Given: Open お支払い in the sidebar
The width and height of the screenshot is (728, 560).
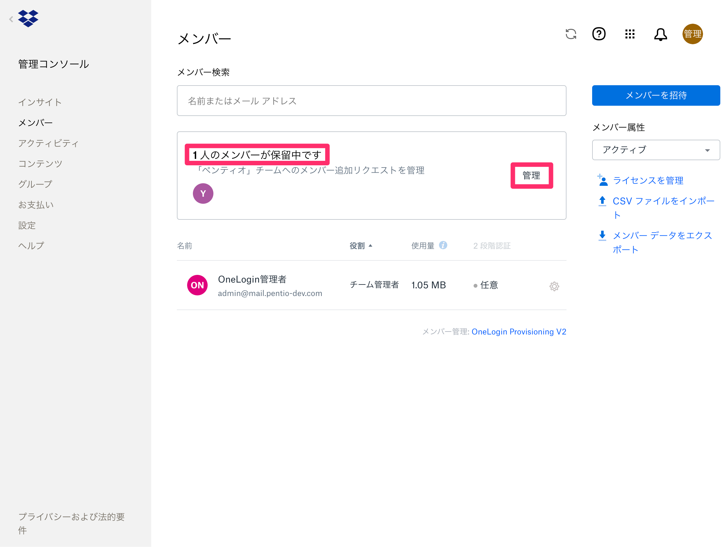Looking at the screenshot, I should (36, 205).
